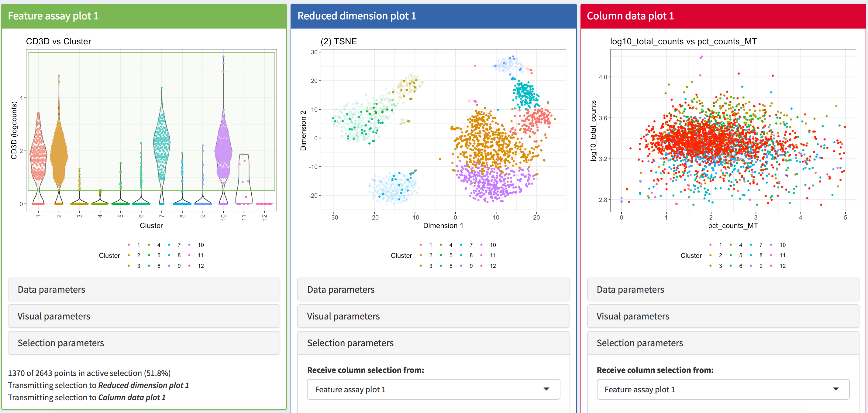Click the green Feature assay plot 1 header
Viewport: 868px width, 413px height.
[x=144, y=16]
